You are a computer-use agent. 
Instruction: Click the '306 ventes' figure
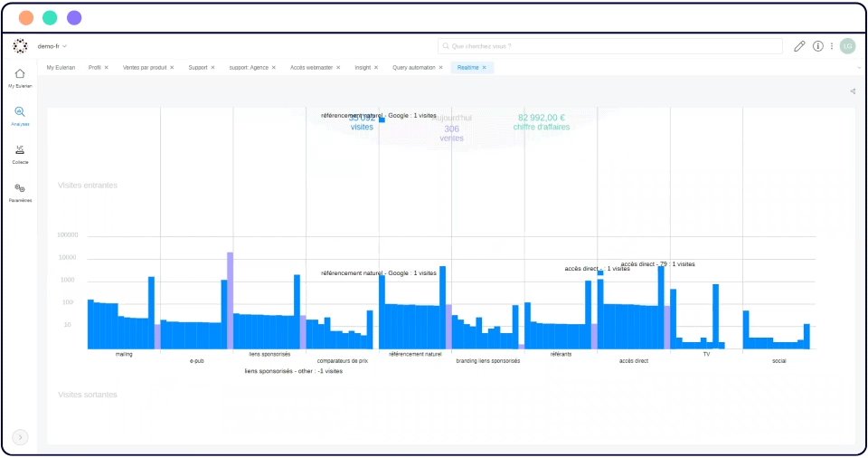coord(451,134)
